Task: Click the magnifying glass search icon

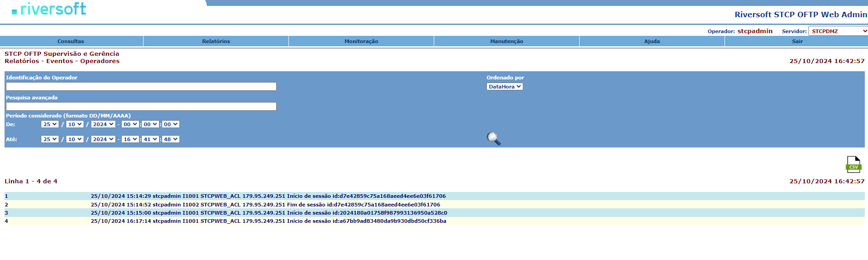Action: 494,138
